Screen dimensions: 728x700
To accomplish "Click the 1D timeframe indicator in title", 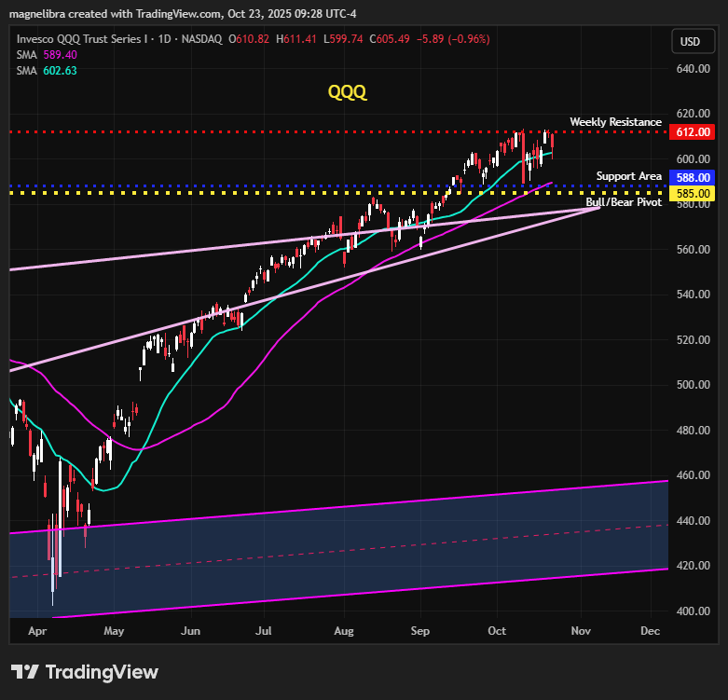I will point(164,39).
